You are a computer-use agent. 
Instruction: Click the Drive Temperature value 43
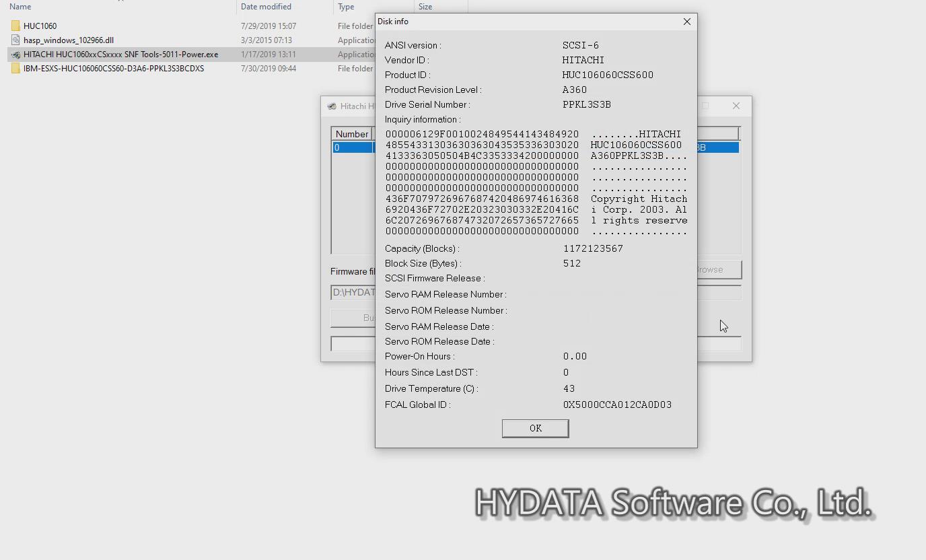pos(569,388)
